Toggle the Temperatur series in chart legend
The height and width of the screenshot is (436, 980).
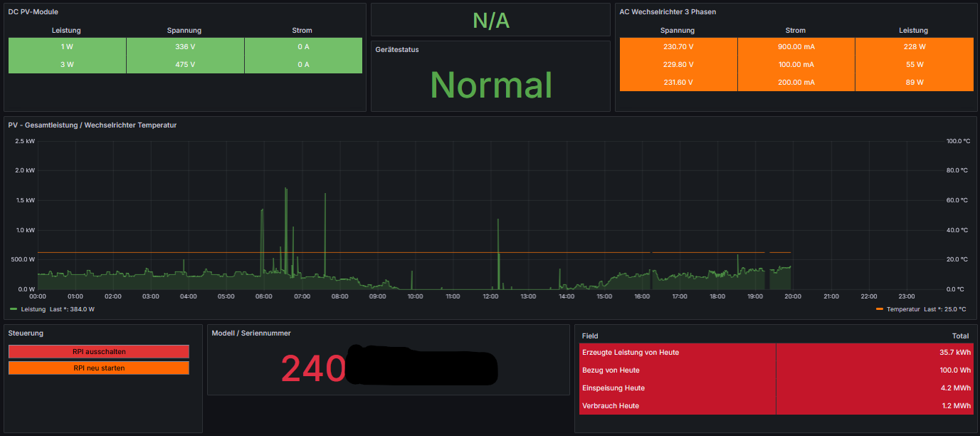click(902, 309)
